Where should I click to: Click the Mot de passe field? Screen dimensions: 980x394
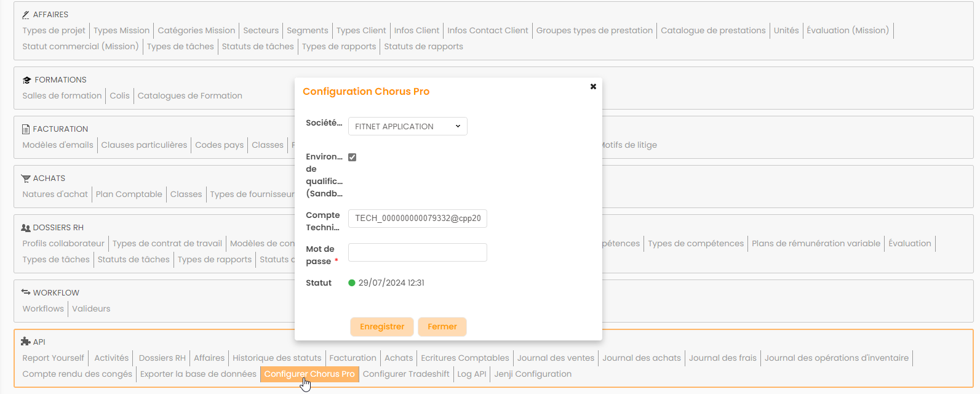(417, 252)
